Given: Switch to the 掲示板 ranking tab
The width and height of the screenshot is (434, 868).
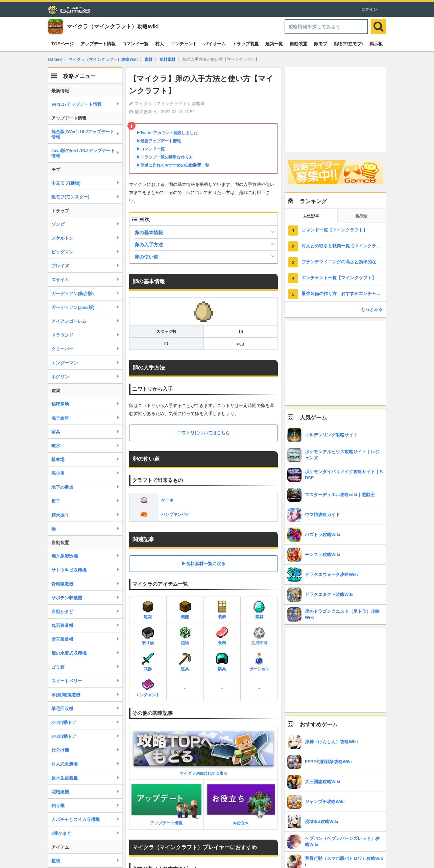Looking at the screenshot, I should coord(362,216).
